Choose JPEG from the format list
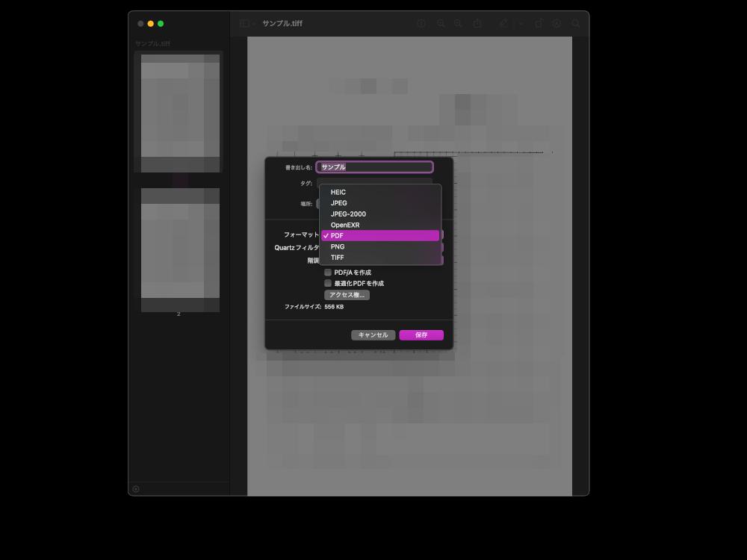The width and height of the screenshot is (747, 560). (380, 203)
